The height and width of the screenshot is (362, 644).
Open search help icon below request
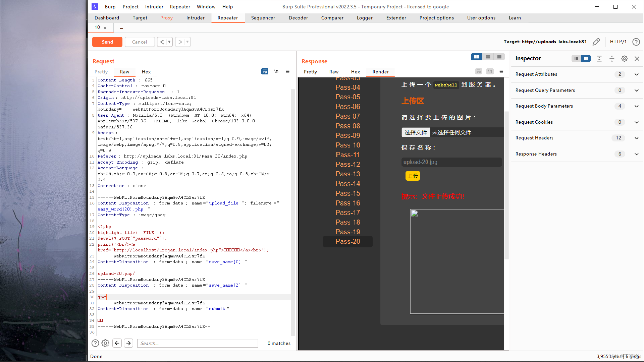95,343
